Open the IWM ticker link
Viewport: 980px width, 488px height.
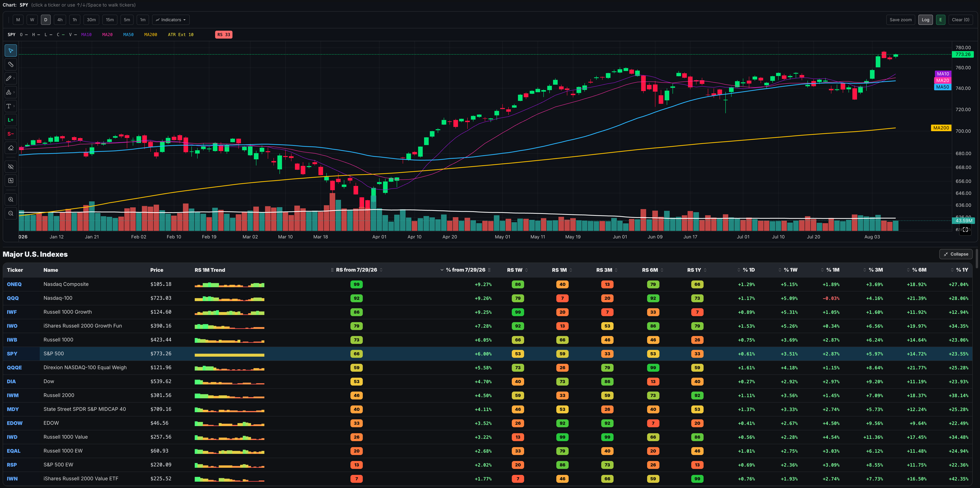tap(13, 395)
